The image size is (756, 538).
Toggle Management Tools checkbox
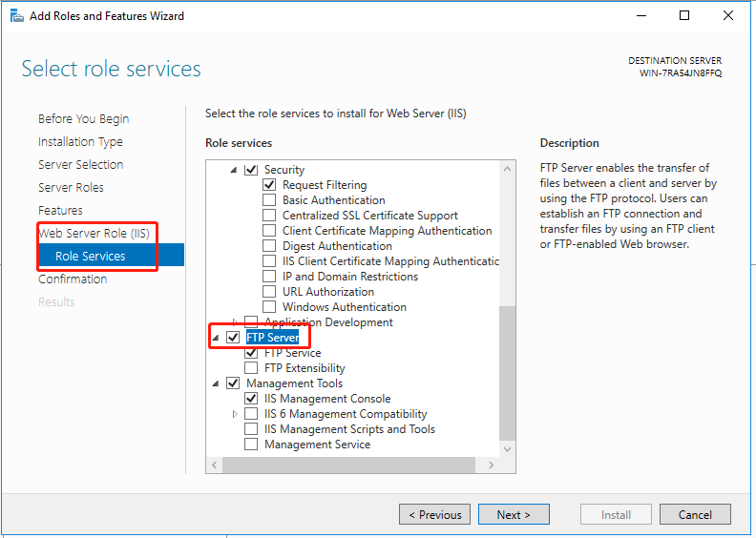coord(233,383)
